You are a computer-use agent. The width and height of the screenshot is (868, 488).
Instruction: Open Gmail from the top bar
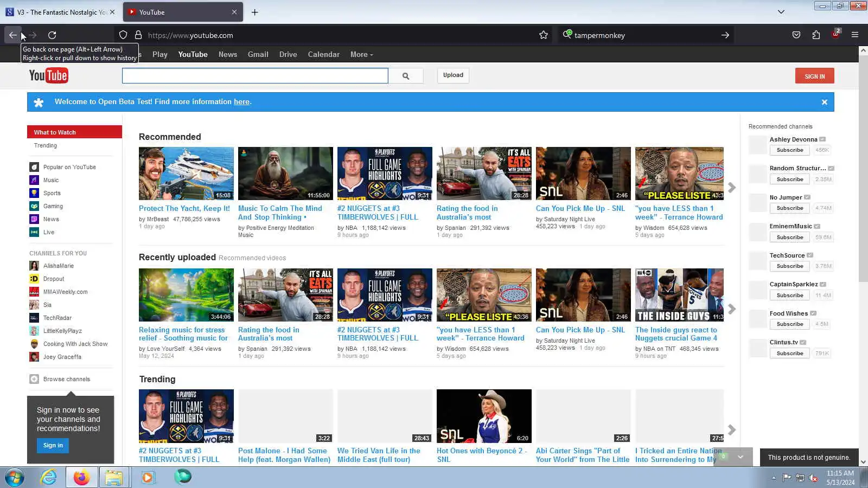(x=258, y=54)
